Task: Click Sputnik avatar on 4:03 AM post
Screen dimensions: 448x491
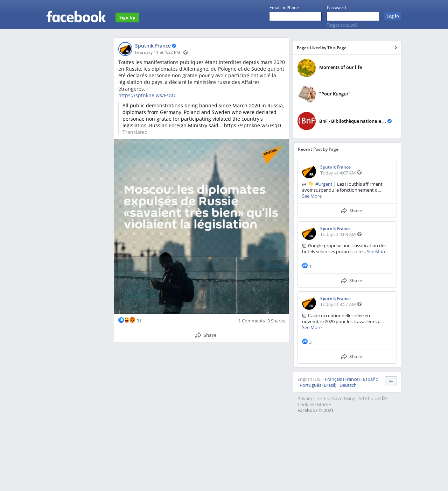Action: point(309,233)
